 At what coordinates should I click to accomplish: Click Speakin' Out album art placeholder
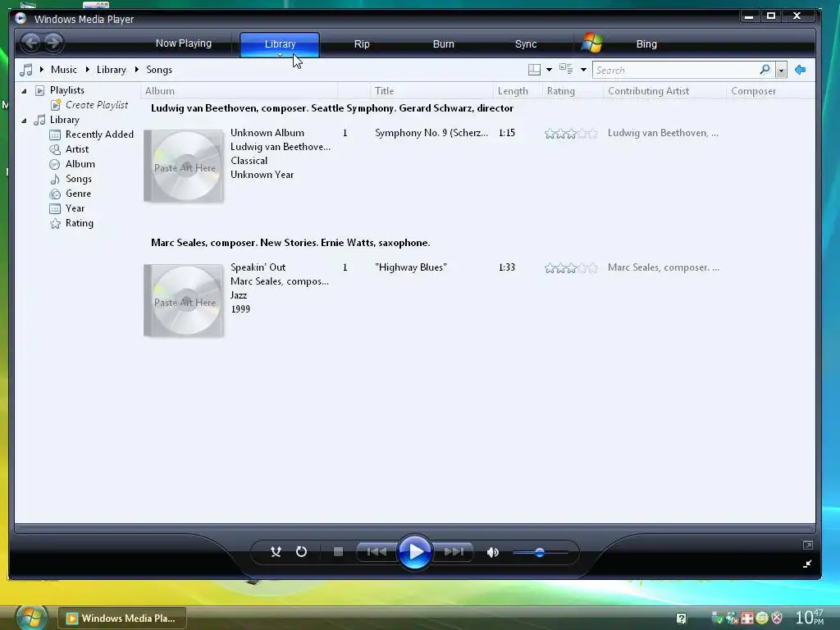click(x=184, y=300)
